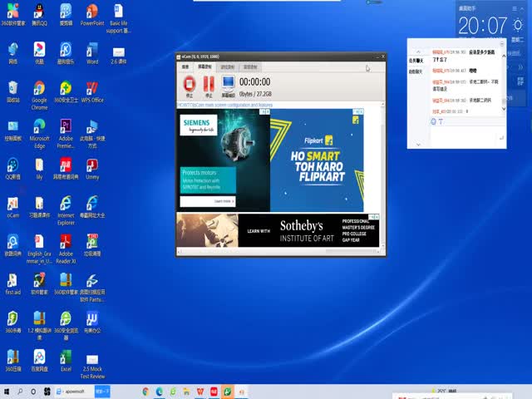
Task: Open Google Chrome desktop shortcut
Action: [39, 90]
